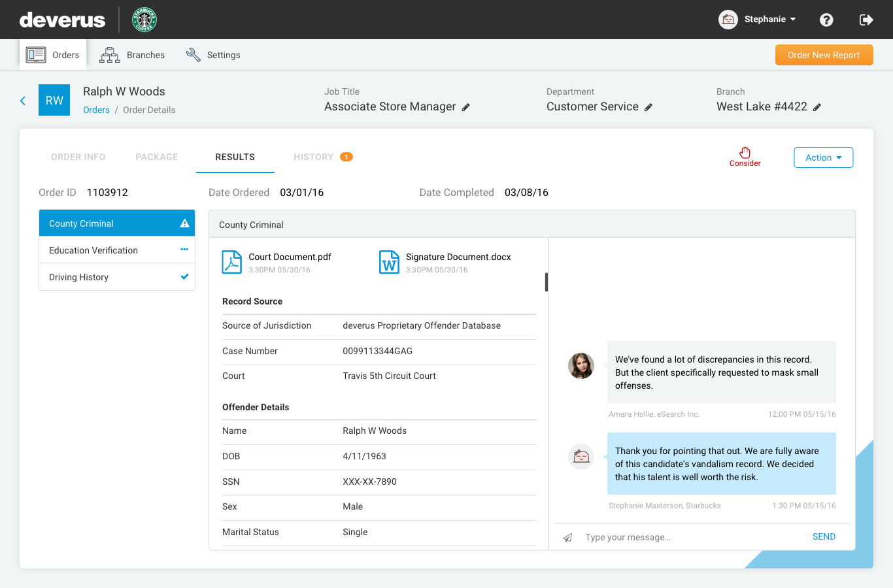Open the Package tab
The height and width of the screenshot is (588, 893).
[156, 157]
